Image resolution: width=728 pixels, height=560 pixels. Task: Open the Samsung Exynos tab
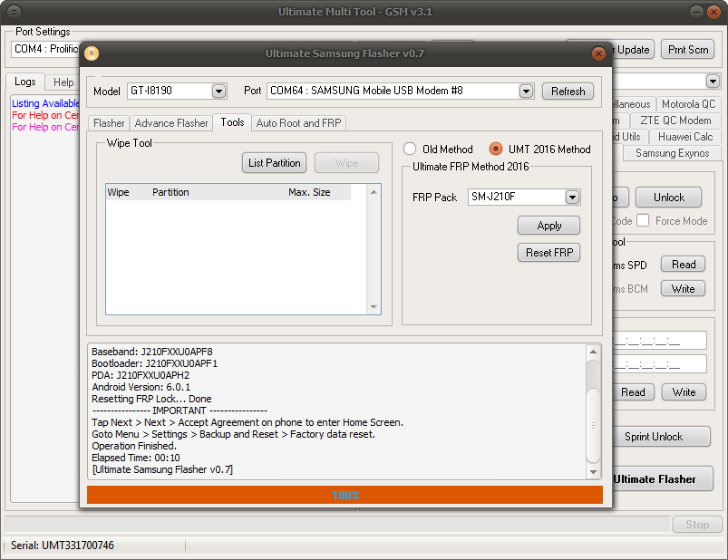[x=672, y=153]
